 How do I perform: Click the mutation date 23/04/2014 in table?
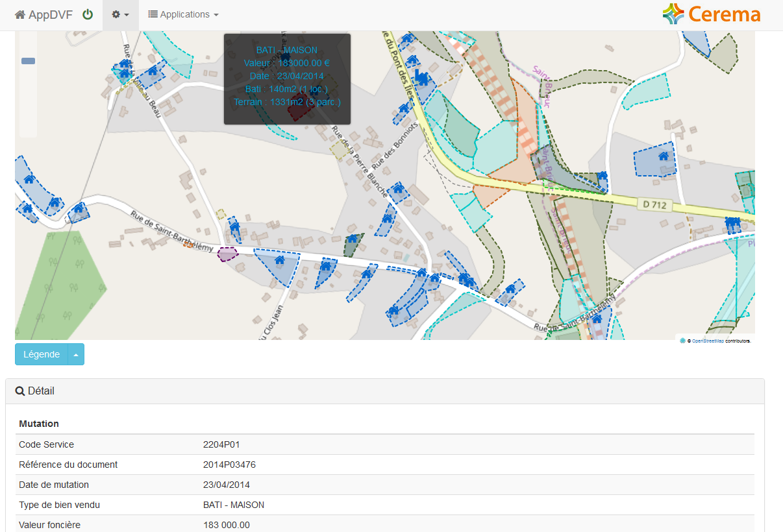(227, 485)
